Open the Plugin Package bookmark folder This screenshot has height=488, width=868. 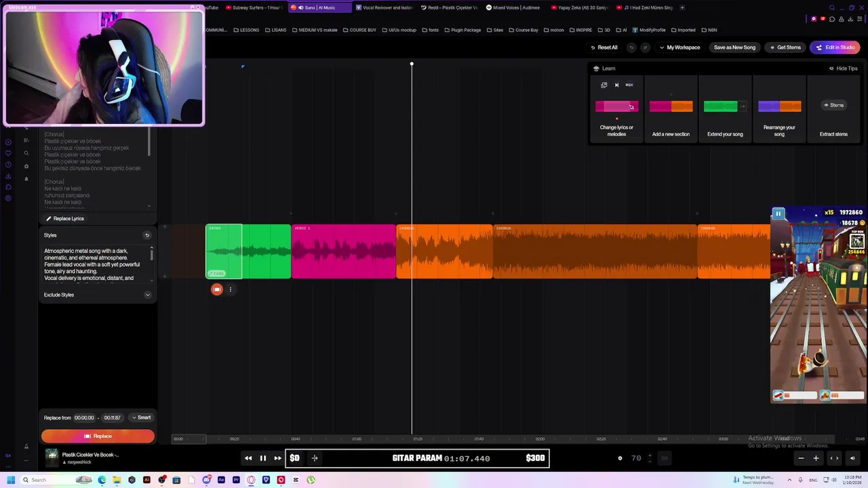tap(462, 30)
